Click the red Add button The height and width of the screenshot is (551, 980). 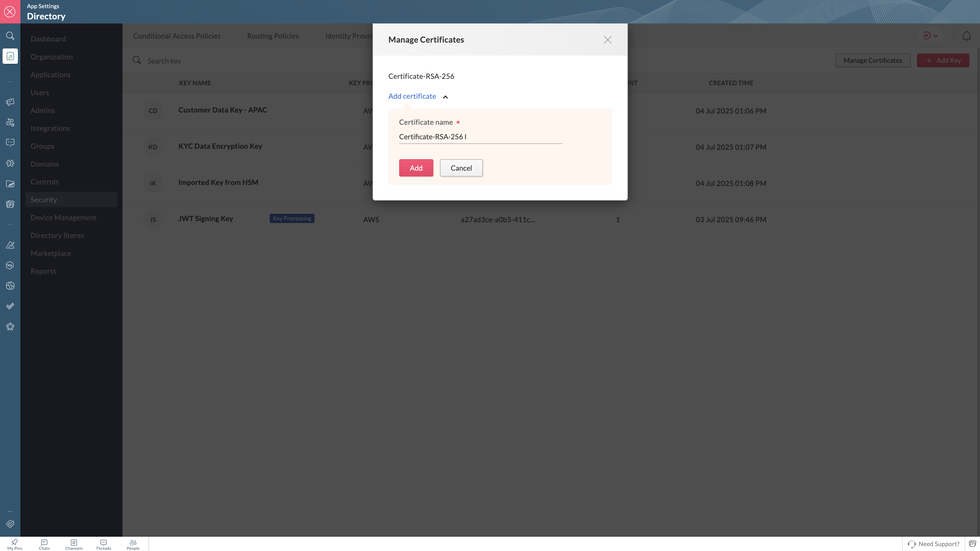pos(416,168)
